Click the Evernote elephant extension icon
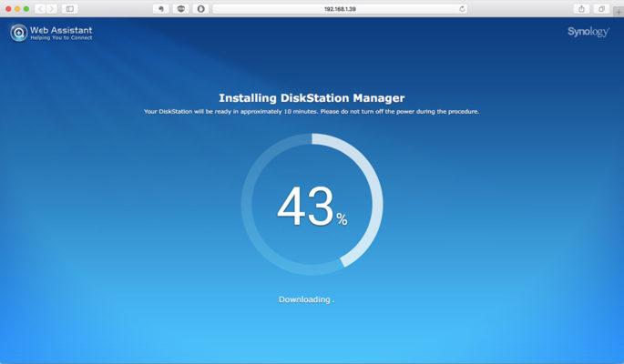Screen dimensions: 624x364 tap(161, 9)
